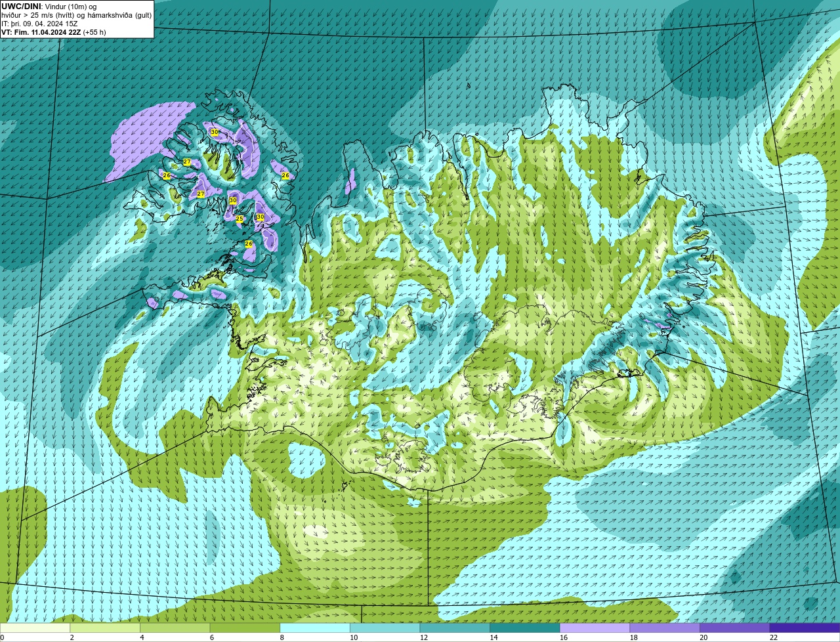
Task: Click the 0–2 m/s palest legend swatch
Action: [35, 628]
